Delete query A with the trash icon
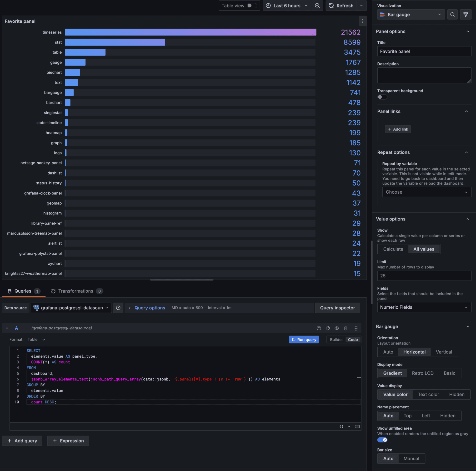 tap(346, 328)
